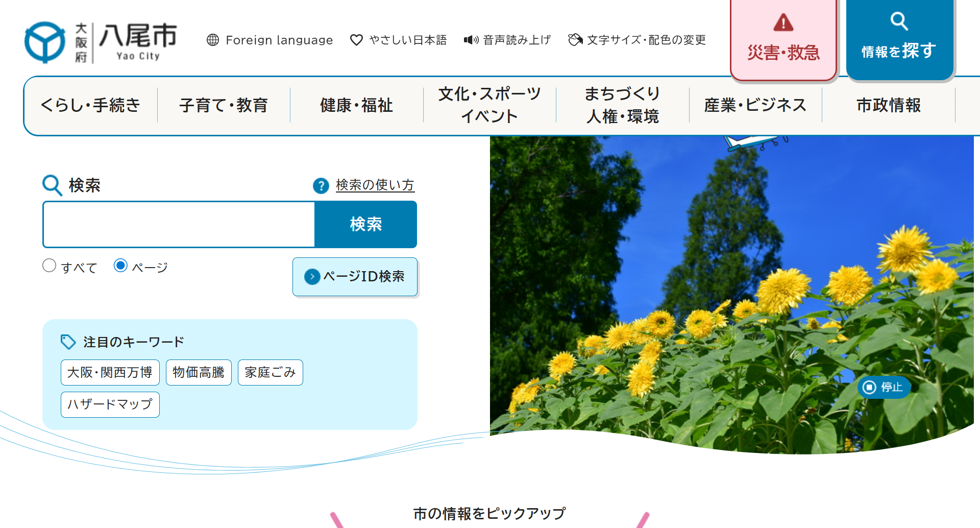
Task: Click the stop circle icon on the slideshow
Action: (869, 387)
